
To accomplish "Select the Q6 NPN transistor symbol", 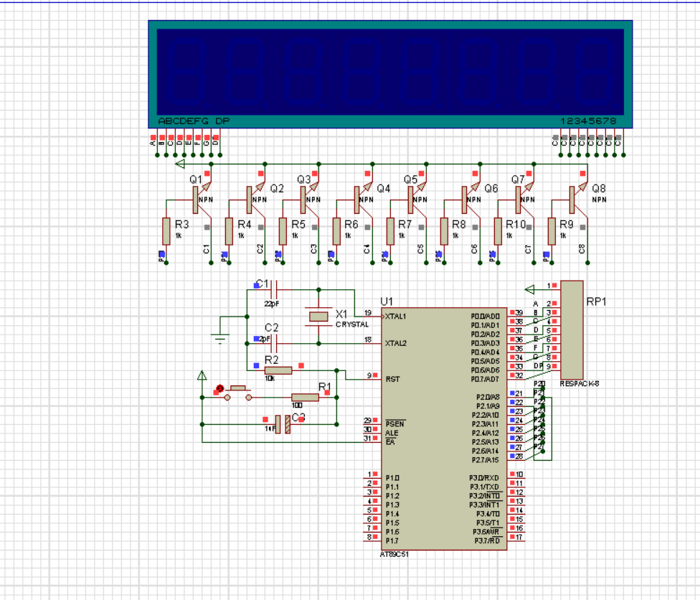I will click(x=470, y=200).
